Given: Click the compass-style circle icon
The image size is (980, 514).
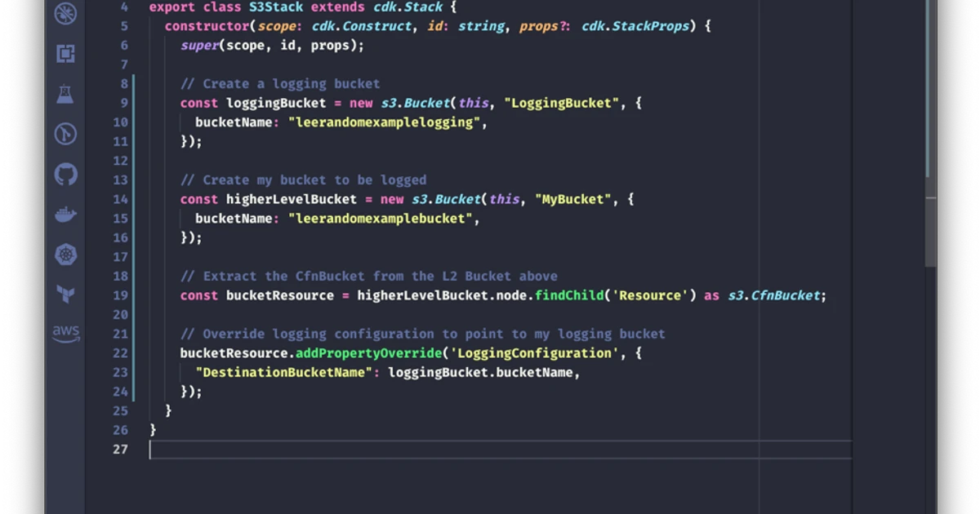Looking at the screenshot, I should (x=65, y=134).
